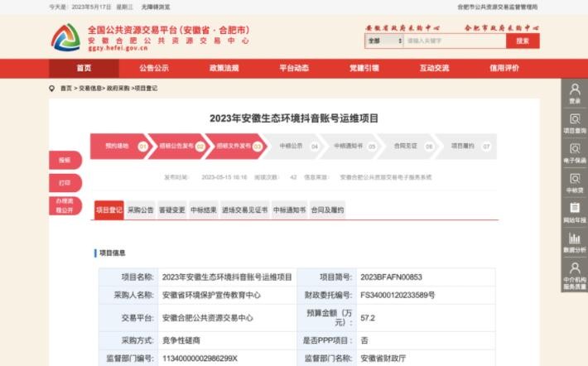Click 安徽省政府采购中心 link in header

402,28
